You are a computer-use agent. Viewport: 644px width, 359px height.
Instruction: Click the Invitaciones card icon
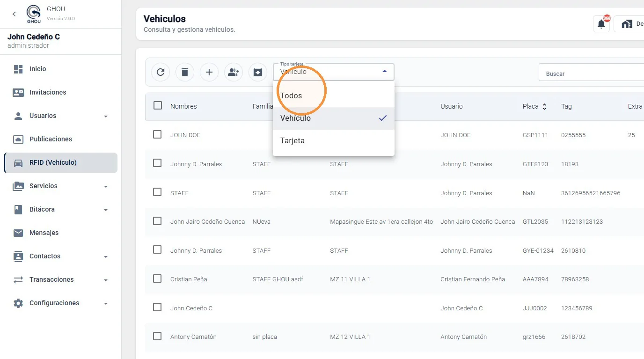tap(18, 92)
